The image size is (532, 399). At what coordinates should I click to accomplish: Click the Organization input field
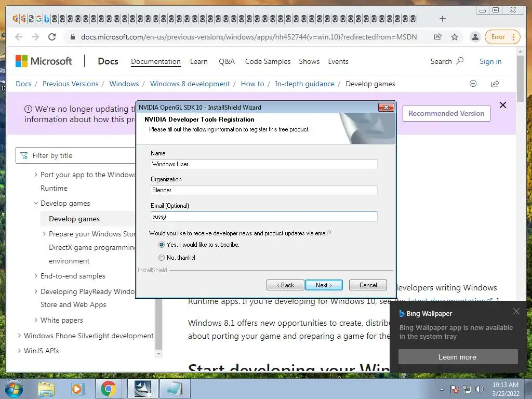pos(263,190)
